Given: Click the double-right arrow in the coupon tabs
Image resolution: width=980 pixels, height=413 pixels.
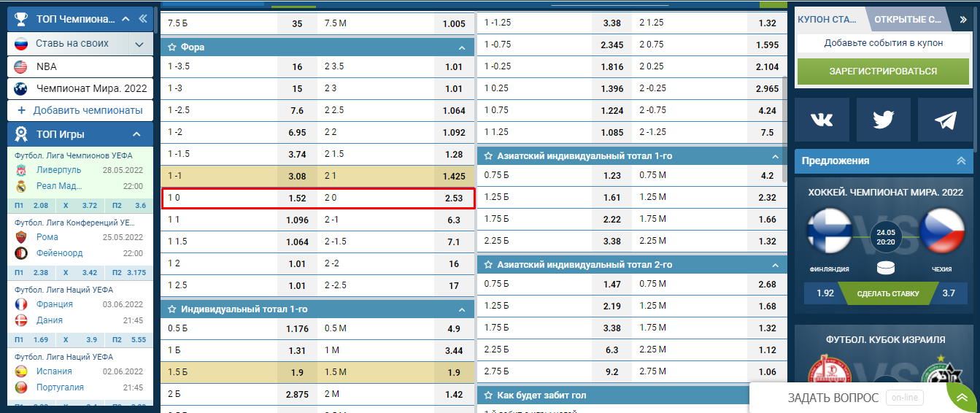Looking at the screenshot, I should 963,20.
